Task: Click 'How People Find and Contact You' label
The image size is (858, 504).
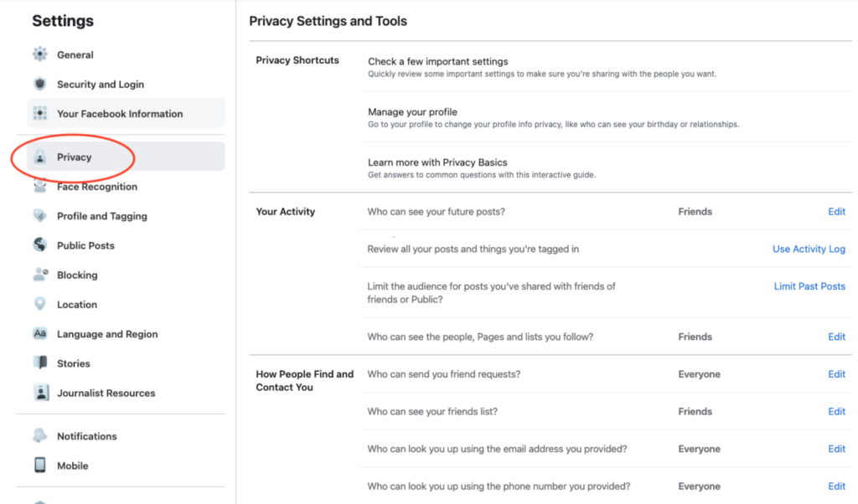Action: (x=305, y=380)
